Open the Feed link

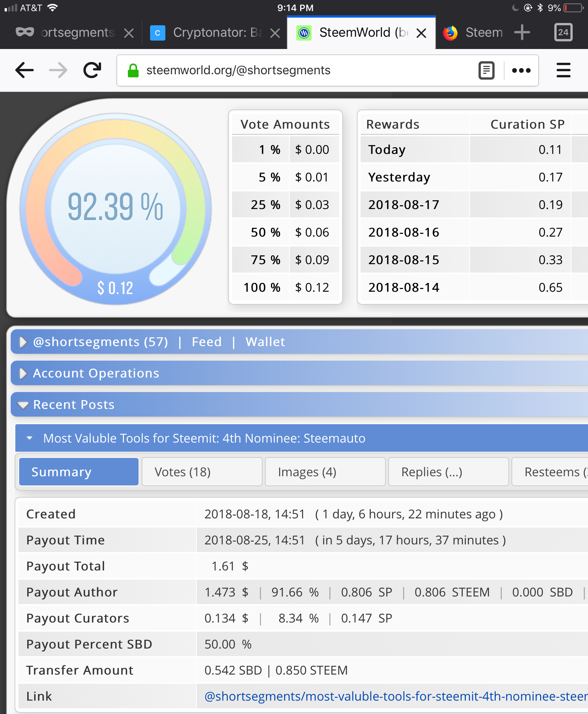tap(207, 342)
